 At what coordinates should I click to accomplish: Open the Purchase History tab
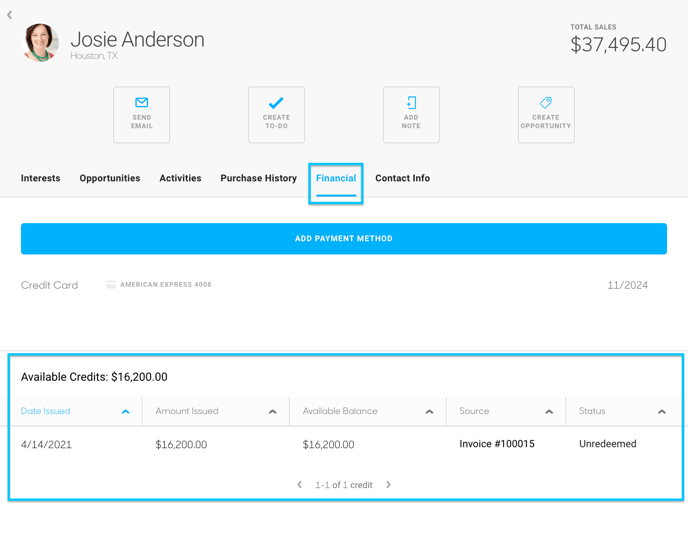pyautogui.click(x=258, y=178)
